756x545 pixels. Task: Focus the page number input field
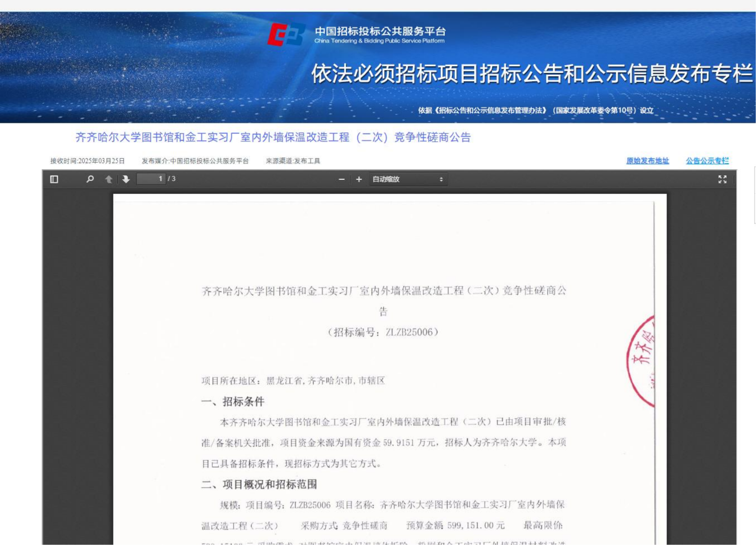[x=151, y=179]
